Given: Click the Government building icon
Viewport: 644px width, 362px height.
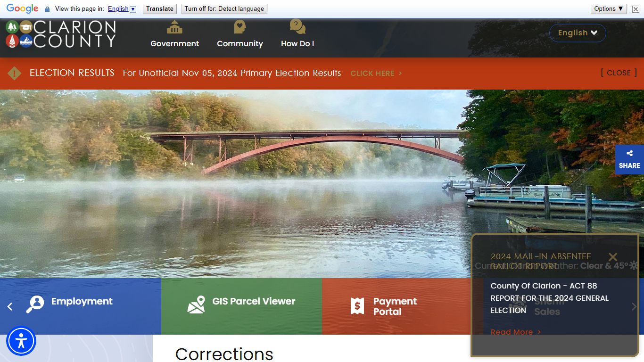Looking at the screenshot, I should pos(174,27).
